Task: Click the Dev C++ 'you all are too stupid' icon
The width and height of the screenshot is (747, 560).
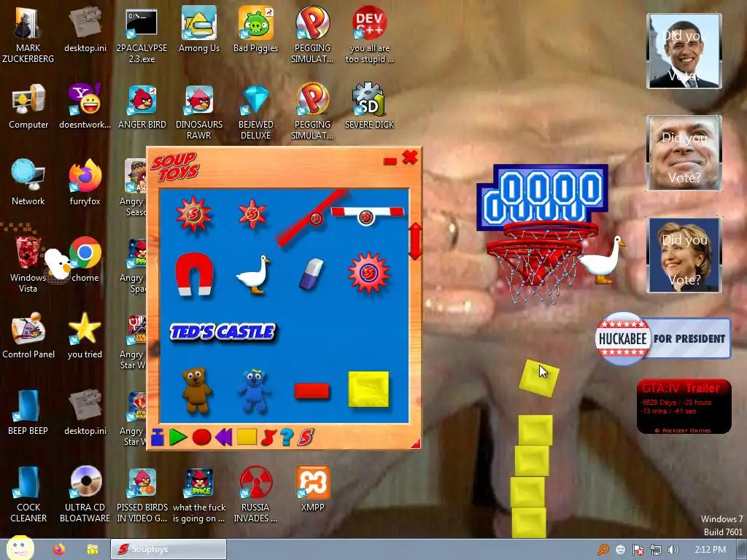Action: 370,35
